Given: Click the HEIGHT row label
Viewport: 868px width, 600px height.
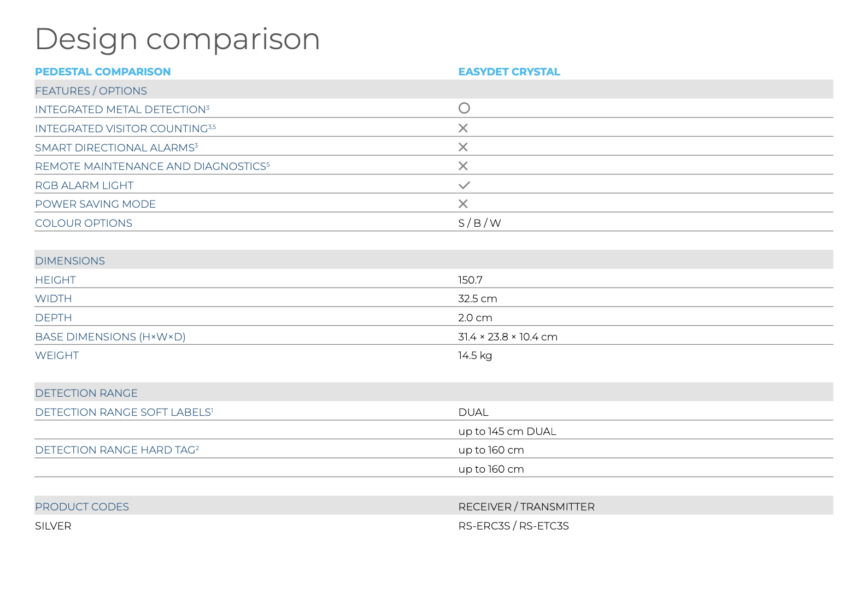Looking at the screenshot, I should coord(55,280).
